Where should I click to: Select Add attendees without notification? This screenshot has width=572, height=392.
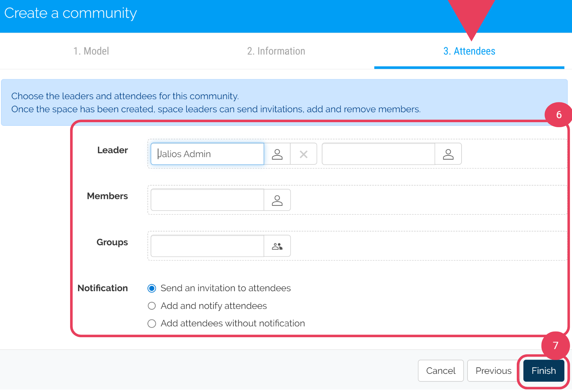coord(152,323)
